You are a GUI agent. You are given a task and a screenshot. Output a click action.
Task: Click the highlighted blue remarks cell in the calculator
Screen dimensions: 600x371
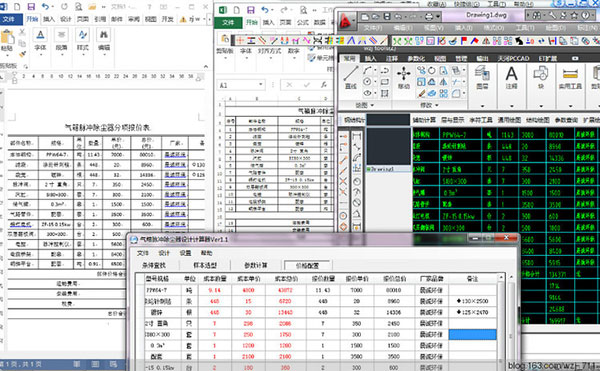(x=473, y=335)
